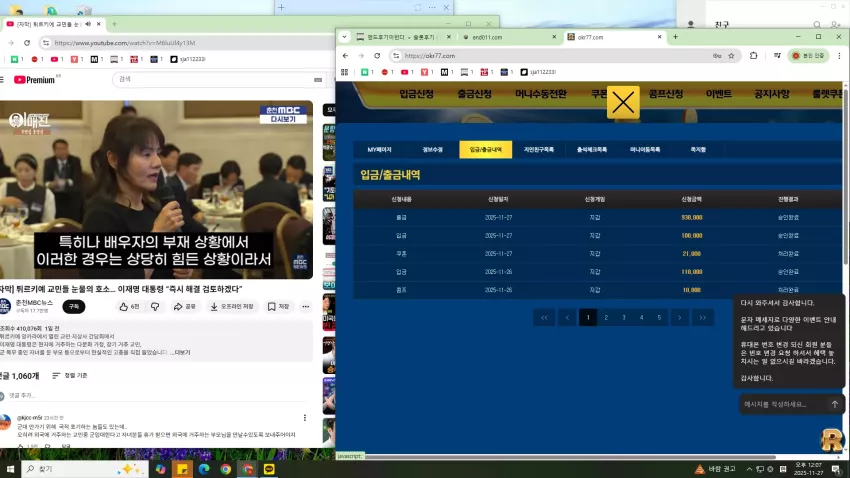850x478 pixels.
Task: Go to next page with the > button
Action: click(x=680, y=318)
